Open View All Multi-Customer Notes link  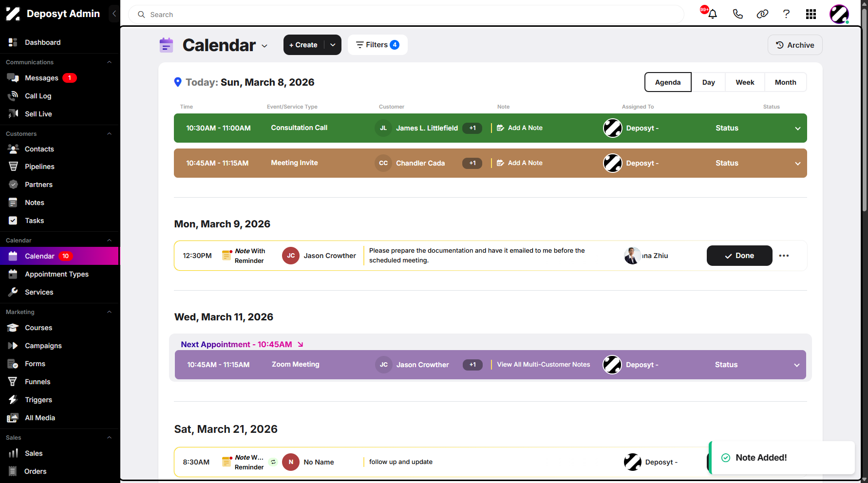click(544, 364)
